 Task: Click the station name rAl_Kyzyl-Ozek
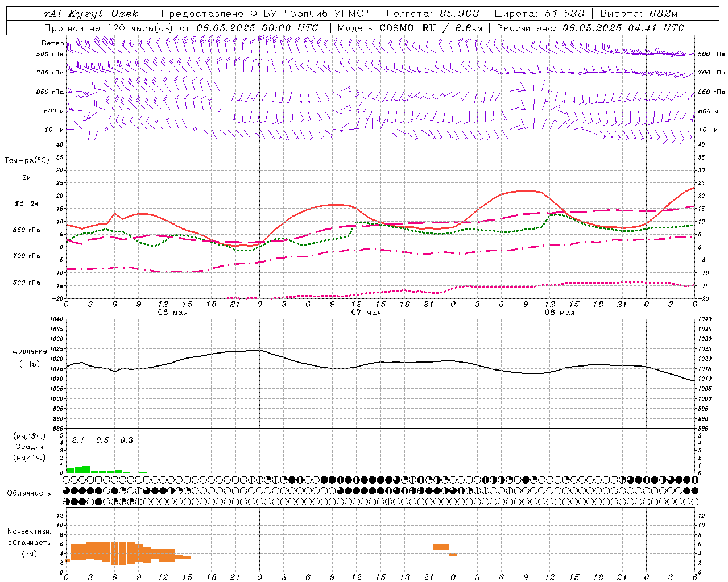92,14
